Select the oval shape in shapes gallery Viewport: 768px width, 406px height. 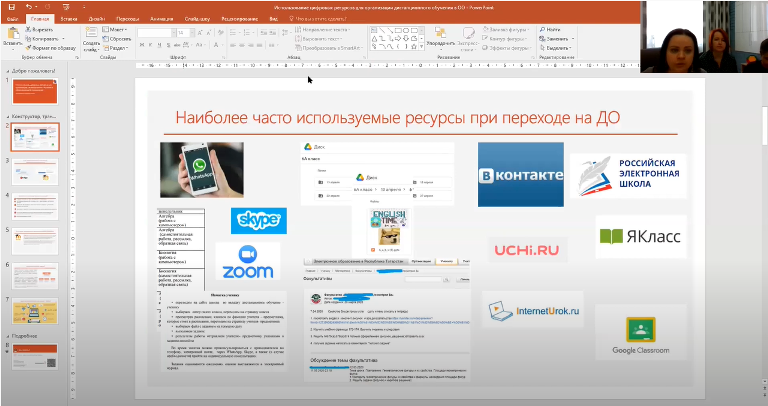tap(406, 30)
